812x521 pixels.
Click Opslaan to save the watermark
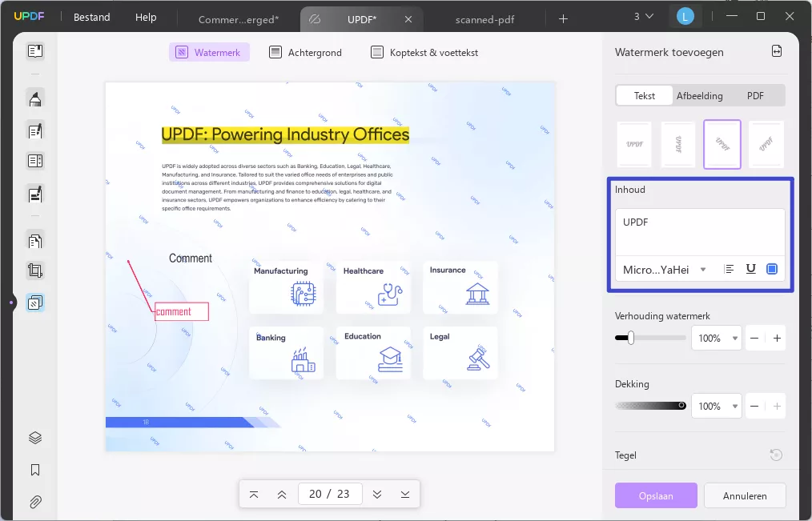[656, 495]
